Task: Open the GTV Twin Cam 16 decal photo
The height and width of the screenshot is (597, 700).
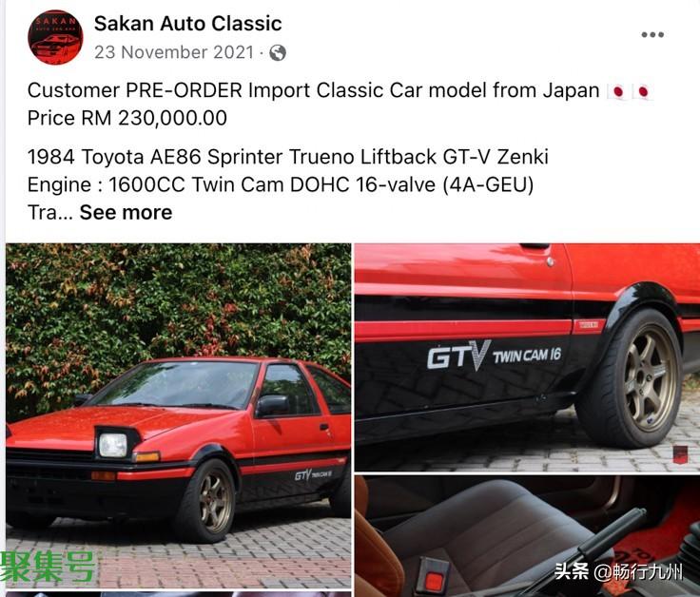Action: 527,356
